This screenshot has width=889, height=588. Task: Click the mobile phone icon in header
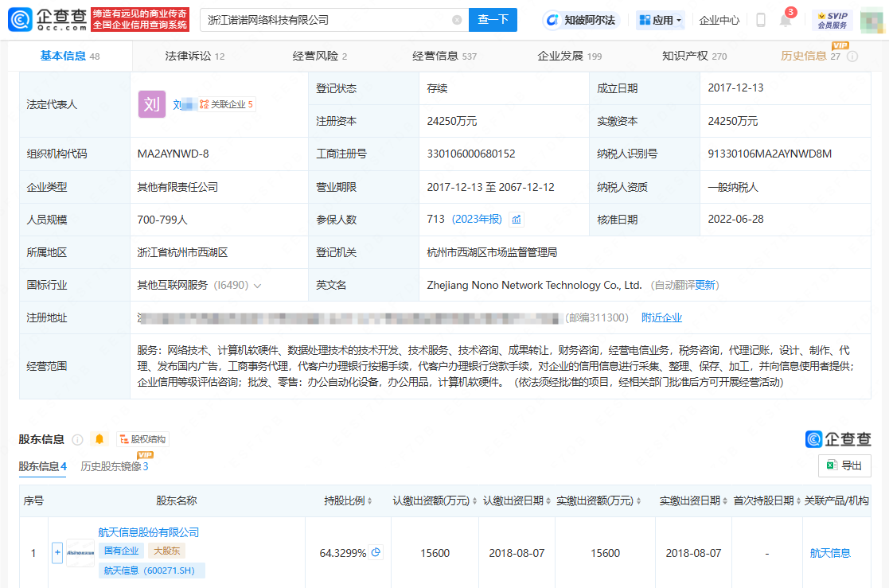pyautogui.click(x=761, y=21)
